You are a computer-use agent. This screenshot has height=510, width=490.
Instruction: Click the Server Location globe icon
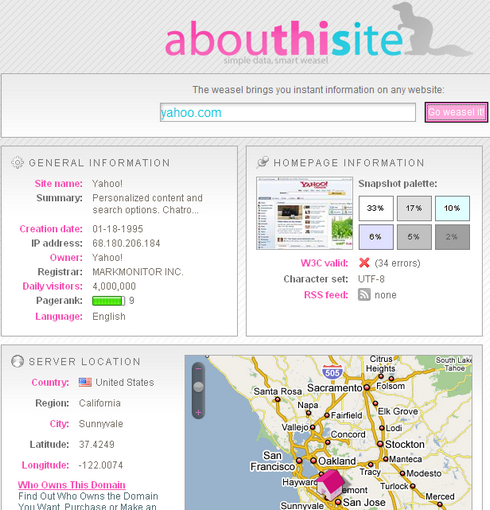17,361
